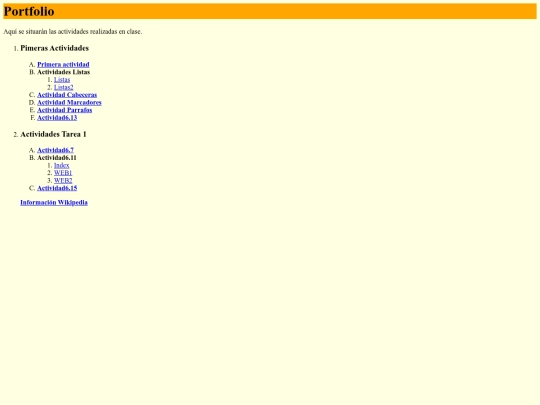540x405 pixels.
Task: Click the intro paragraph 'Aquí se situarán las actividades'
Action: coord(73,32)
